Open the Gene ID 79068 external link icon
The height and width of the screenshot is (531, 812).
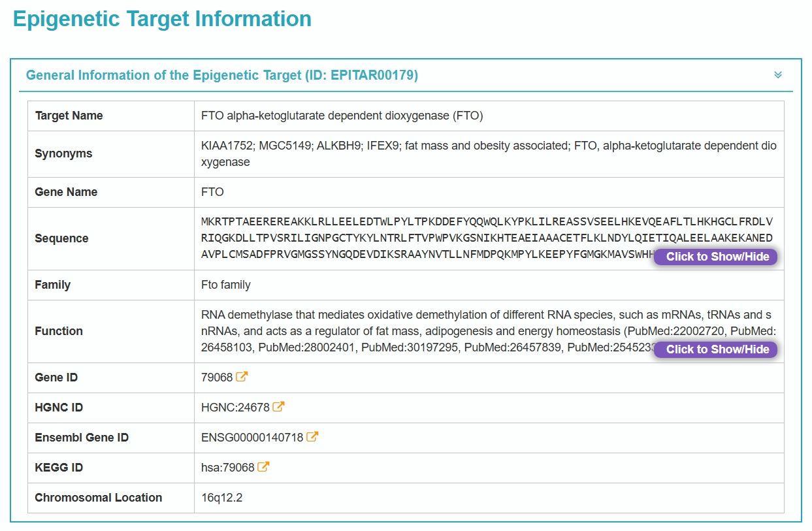[242, 377]
